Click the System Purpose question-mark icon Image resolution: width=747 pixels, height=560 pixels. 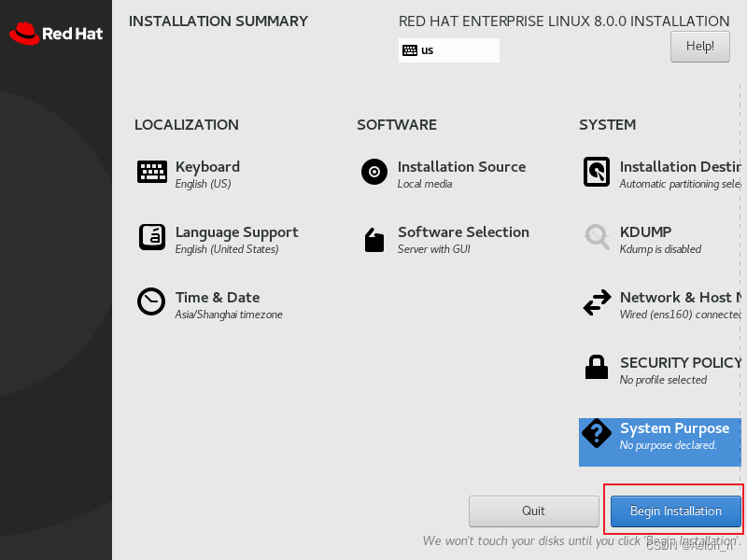coord(597,433)
